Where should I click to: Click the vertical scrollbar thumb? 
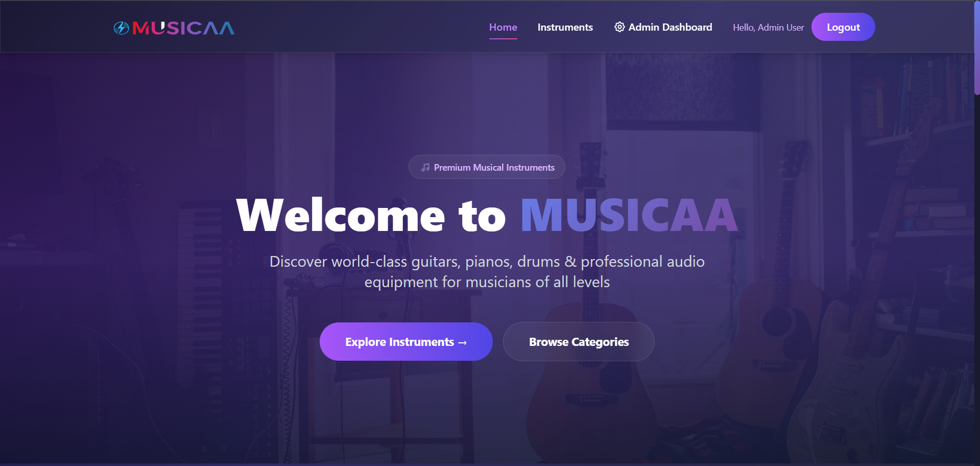(976, 48)
